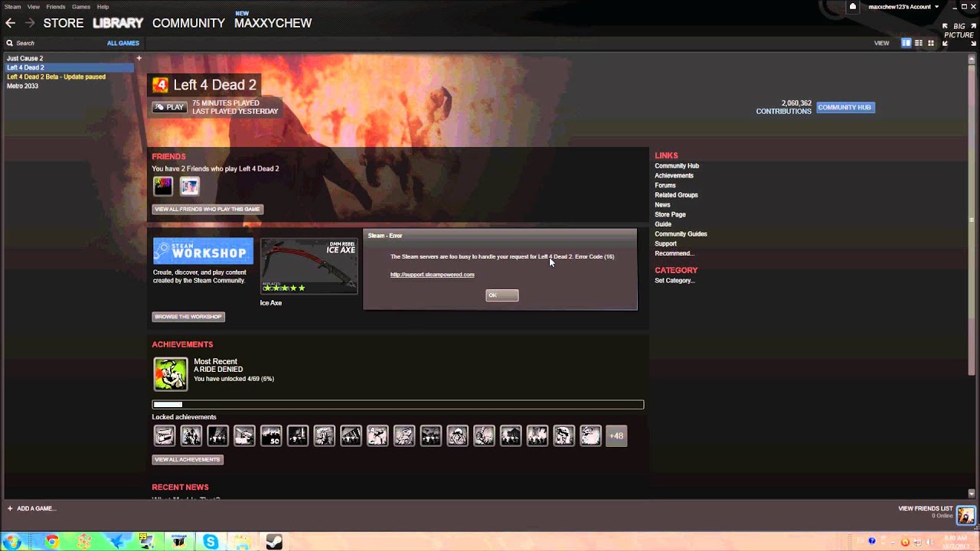This screenshot has height=551, width=980.
Task: Click the achievements progress bar
Action: coord(398,404)
